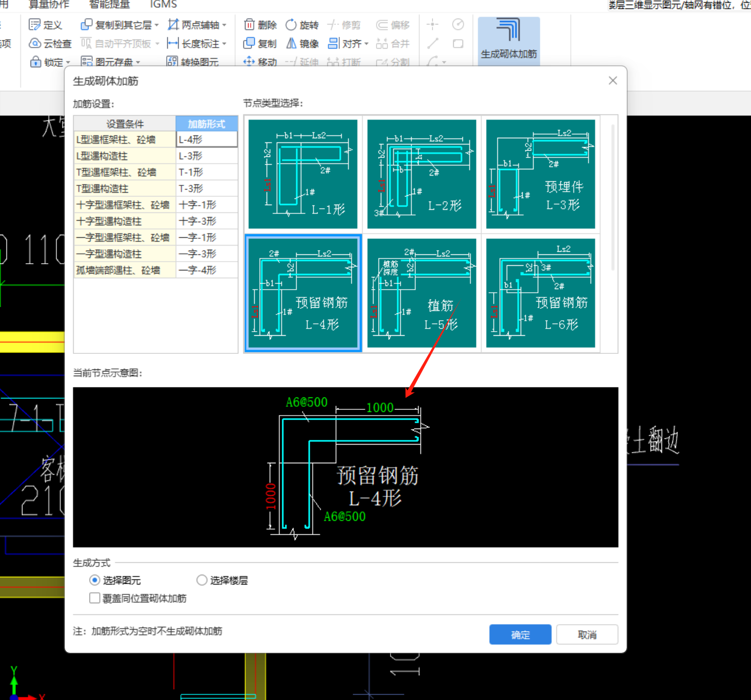This screenshot has width=751, height=700.
Task: Click the circle drawing tool icon
Action: 458,24
